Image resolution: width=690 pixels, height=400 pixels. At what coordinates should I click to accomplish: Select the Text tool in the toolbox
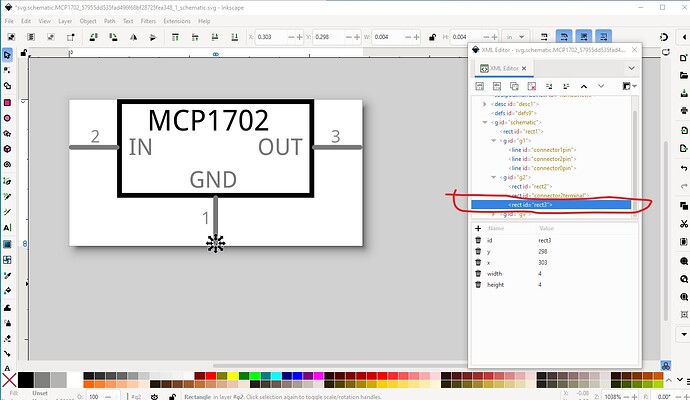[x=7, y=228]
